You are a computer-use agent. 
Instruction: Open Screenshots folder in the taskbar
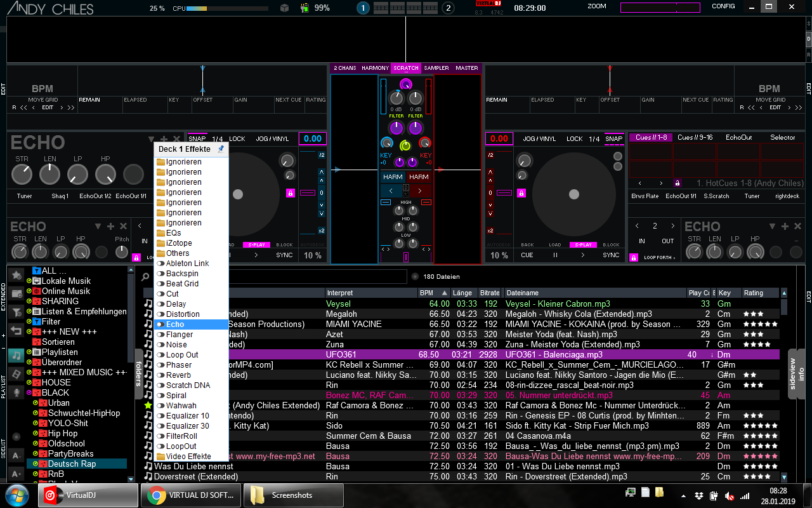click(293, 495)
